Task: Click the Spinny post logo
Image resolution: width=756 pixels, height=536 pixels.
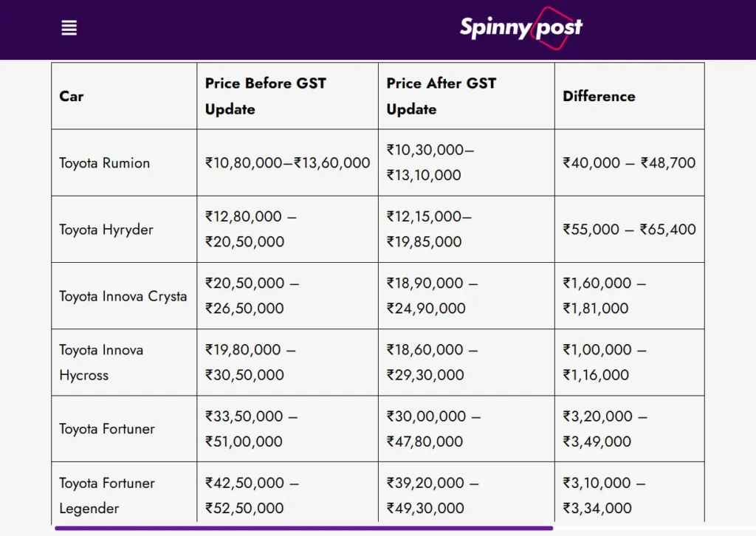Action: pyautogui.click(x=520, y=28)
